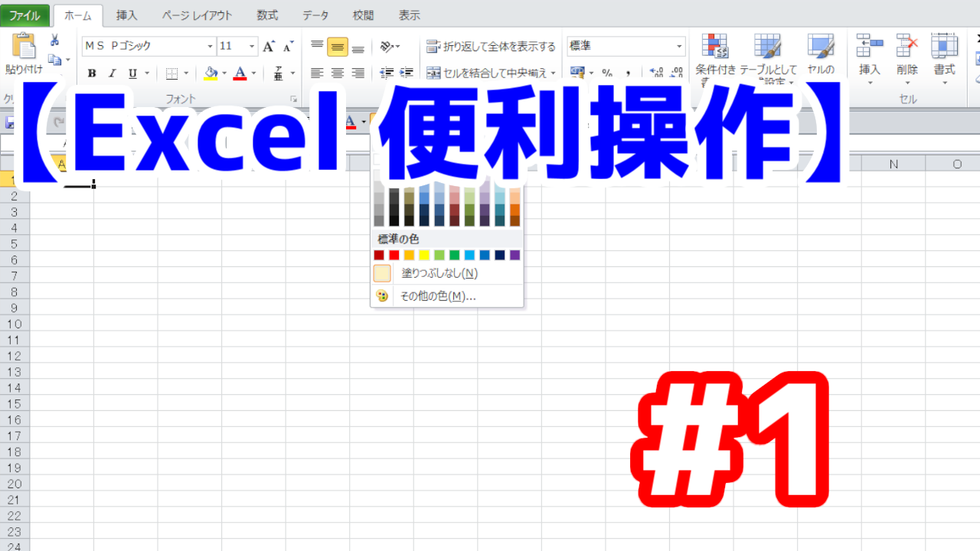This screenshot has height=551, width=980.
Task: Click the phonetic guide (furigana) icon
Action: pos(279,73)
